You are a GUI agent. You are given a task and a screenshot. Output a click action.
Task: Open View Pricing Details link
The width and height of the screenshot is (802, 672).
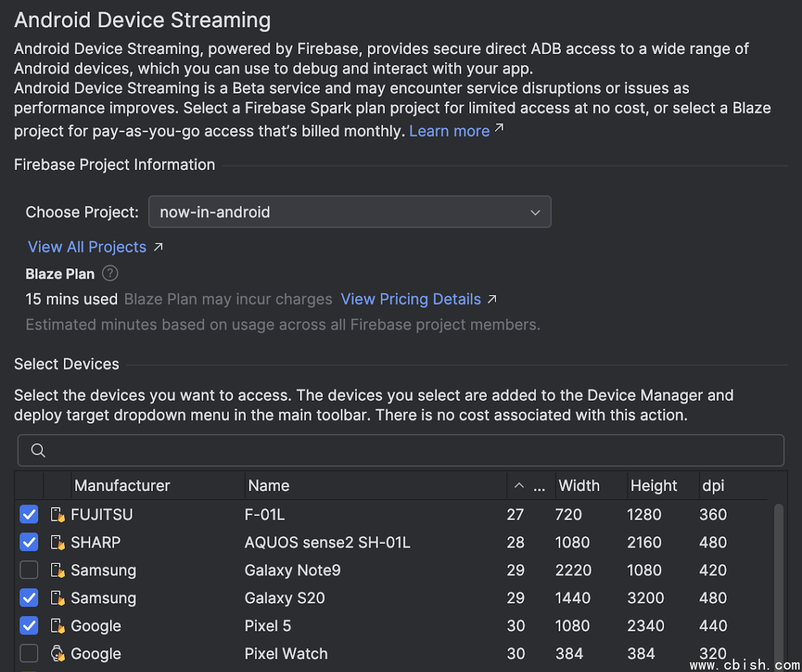[x=411, y=299]
